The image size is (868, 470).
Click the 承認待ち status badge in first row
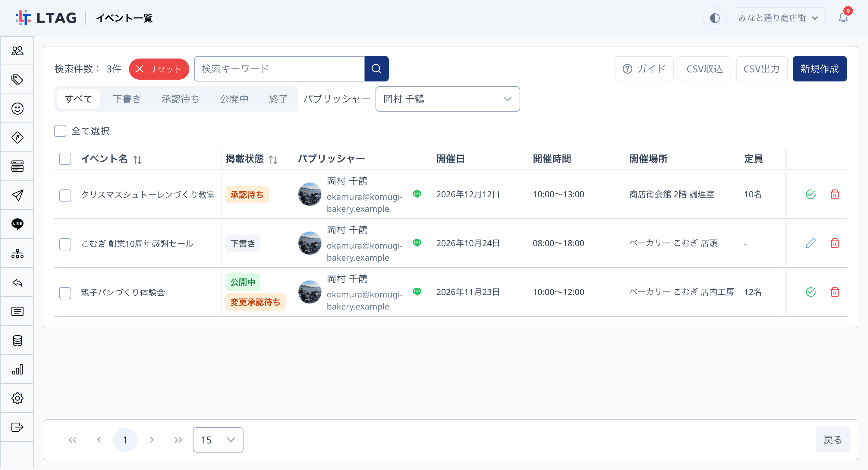(x=247, y=195)
